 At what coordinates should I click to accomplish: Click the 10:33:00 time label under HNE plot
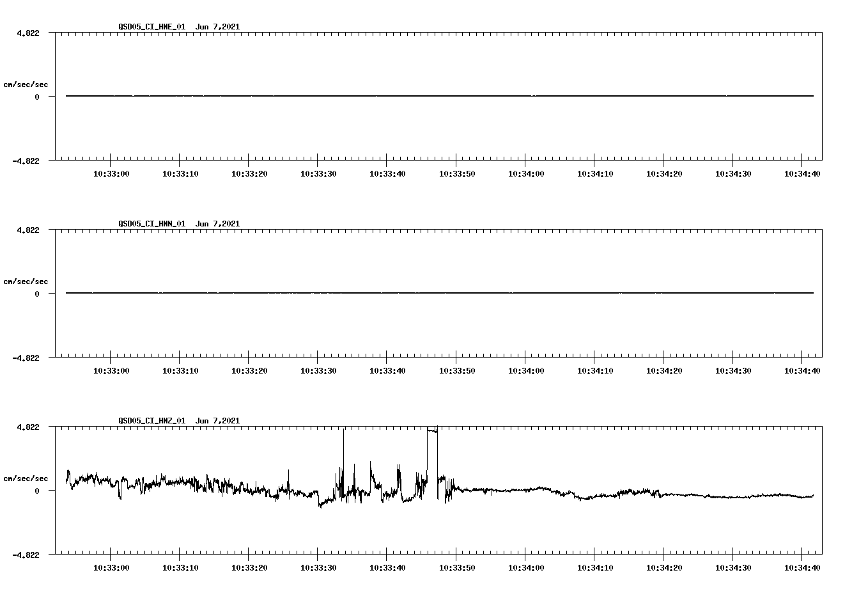[x=111, y=173]
